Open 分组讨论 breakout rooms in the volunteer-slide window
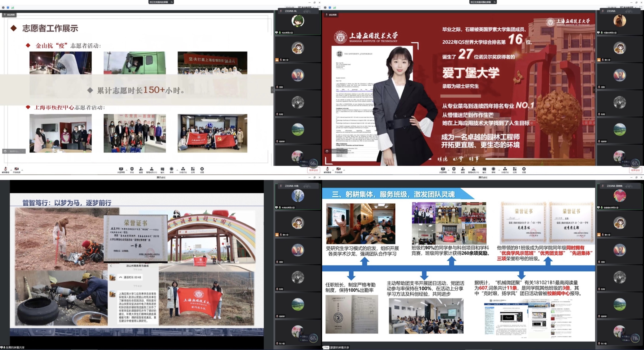 [183, 169]
